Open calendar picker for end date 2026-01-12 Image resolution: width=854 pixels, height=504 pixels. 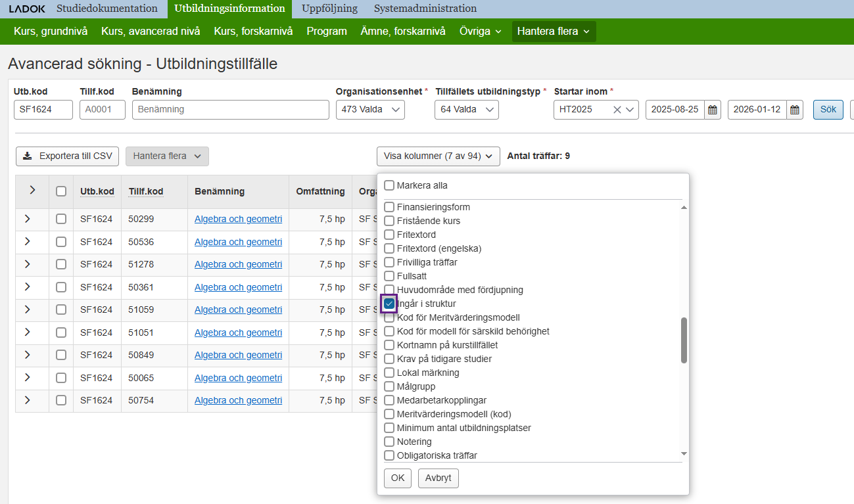pyautogui.click(x=795, y=110)
